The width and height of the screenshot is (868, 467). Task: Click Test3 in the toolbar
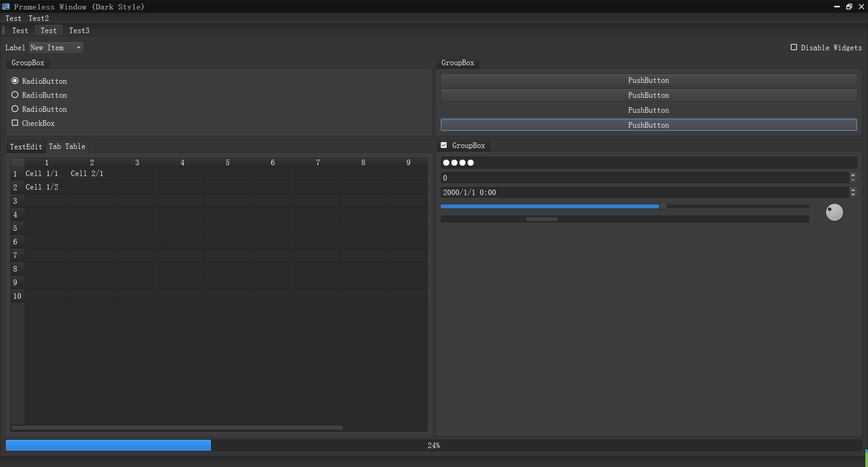[79, 30]
